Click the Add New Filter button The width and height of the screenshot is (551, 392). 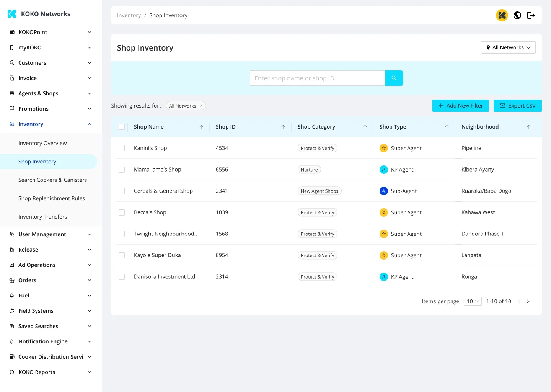[461, 106]
